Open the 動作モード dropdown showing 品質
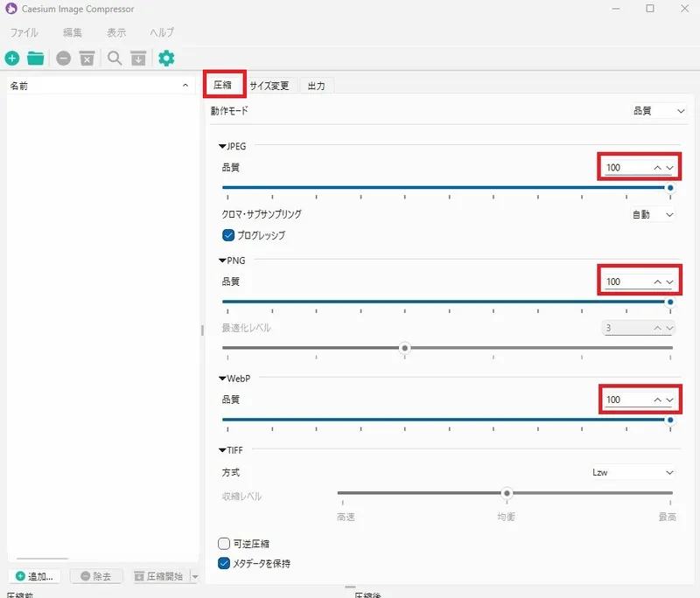 coord(659,110)
